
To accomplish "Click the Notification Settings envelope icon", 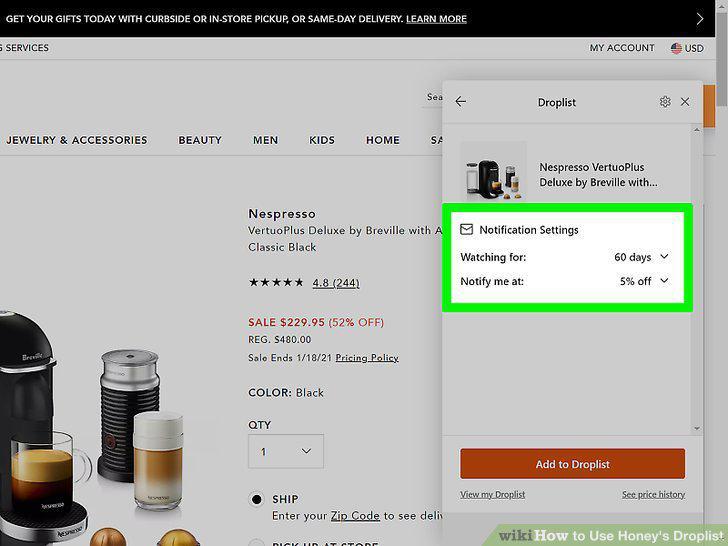I will coord(466,229).
